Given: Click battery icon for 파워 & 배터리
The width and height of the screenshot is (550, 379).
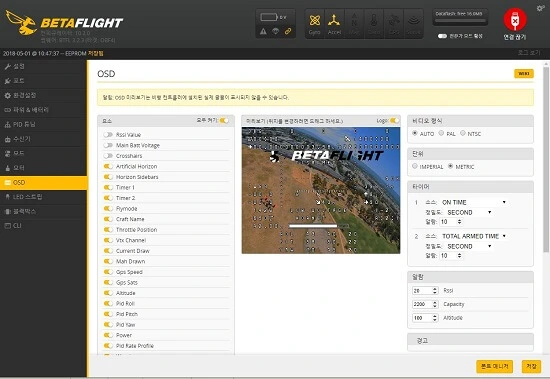Looking at the screenshot, I should 7,110.
